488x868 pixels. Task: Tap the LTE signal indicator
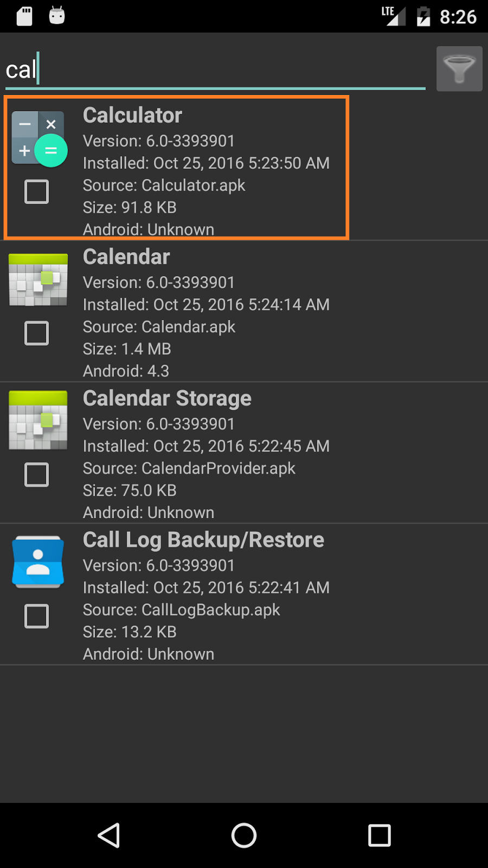click(x=394, y=16)
